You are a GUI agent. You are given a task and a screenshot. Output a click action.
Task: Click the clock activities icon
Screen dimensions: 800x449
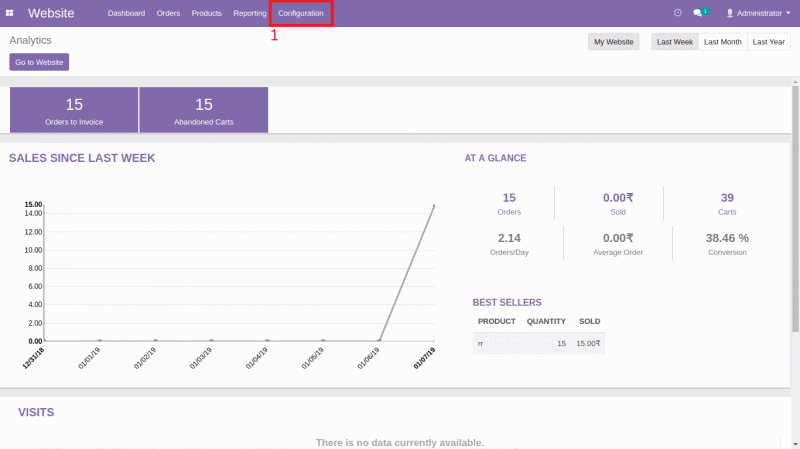point(677,13)
